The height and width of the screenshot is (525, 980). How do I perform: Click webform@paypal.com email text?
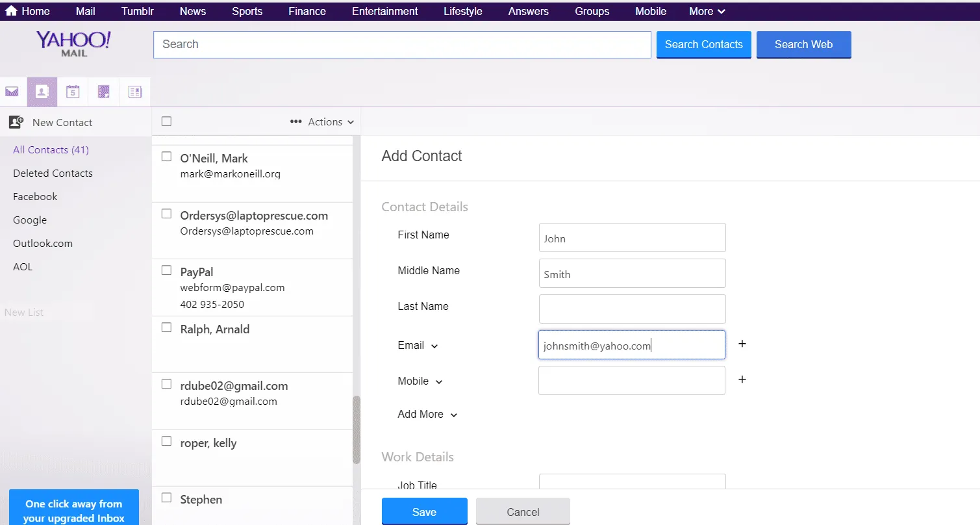[x=232, y=287]
